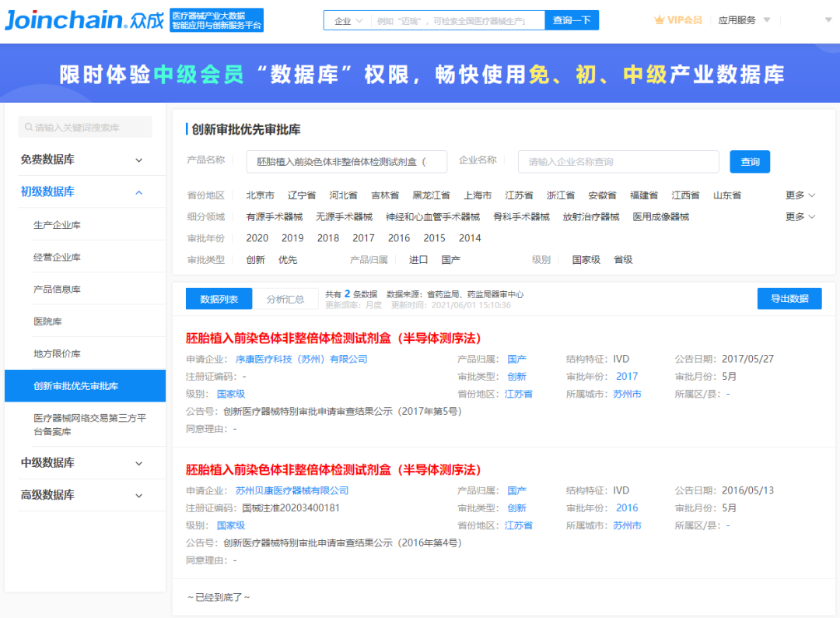The width and height of the screenshot is (840, 618).
Task: Click the 导出数据 button
Action: 789,299
